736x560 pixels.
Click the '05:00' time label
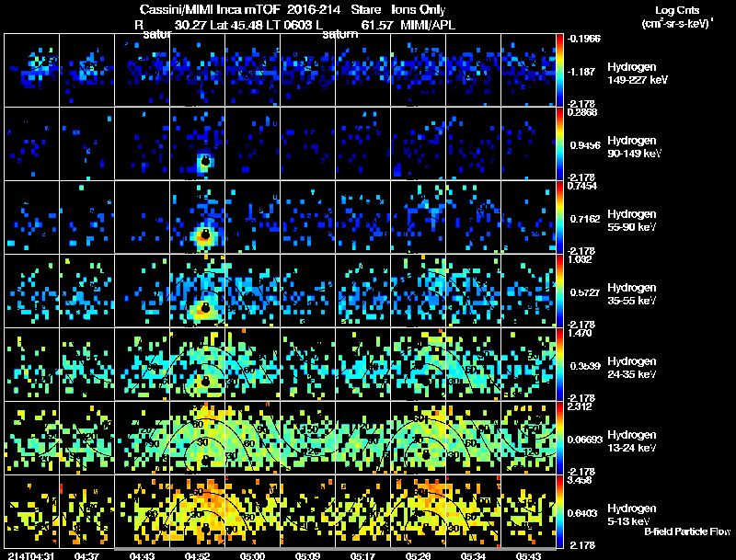tap(252, 555)
